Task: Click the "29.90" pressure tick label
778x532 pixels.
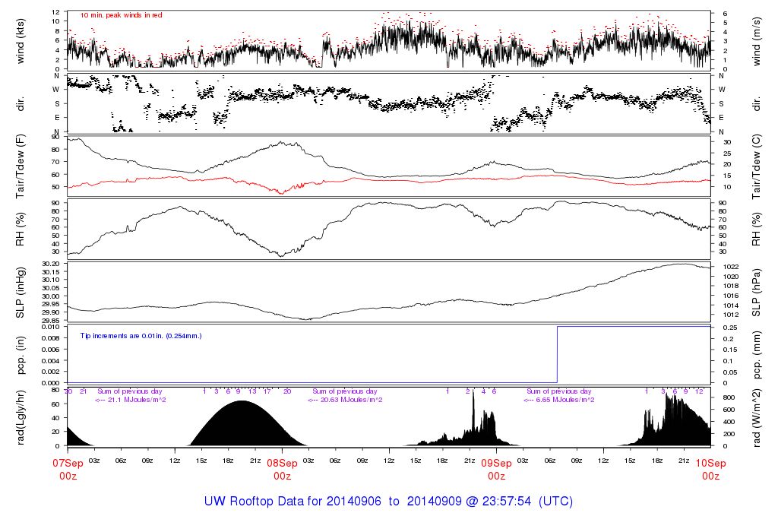Action: [51, 312]
